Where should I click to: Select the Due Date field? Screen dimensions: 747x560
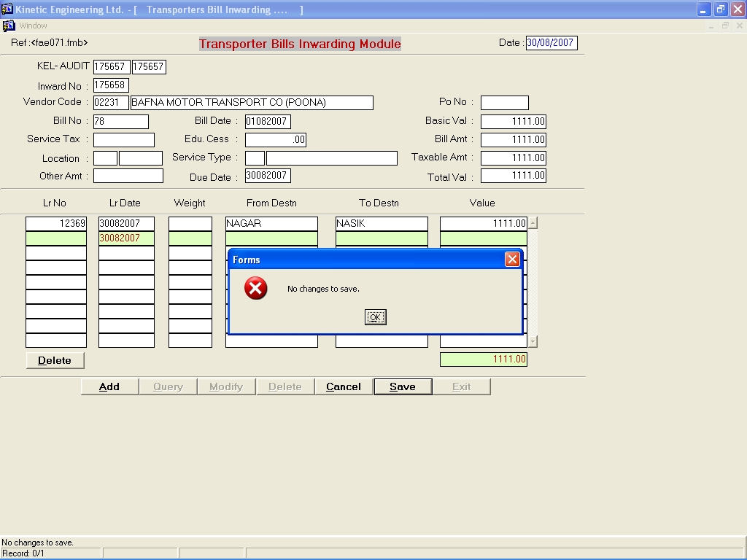coord(267,176)
